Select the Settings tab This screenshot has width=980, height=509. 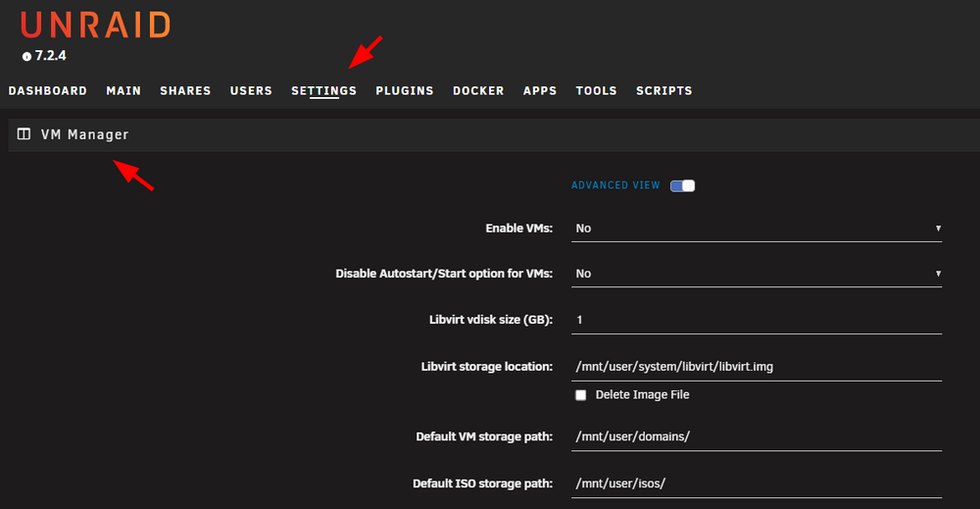tap(323, 90)
